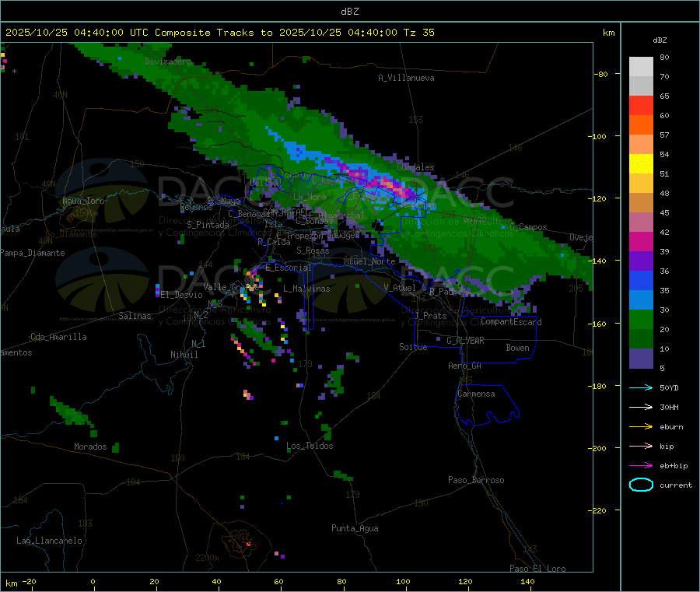Click the 'Salinas' map label

135,316
